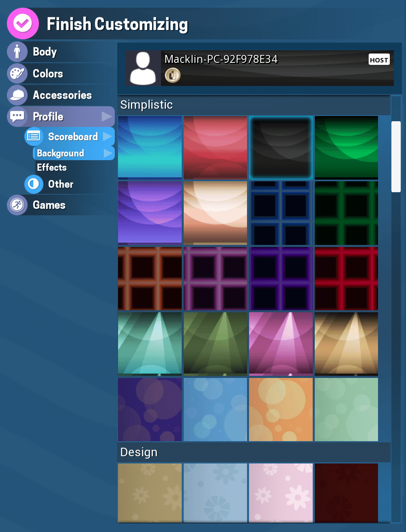Select the black wave background
Viewport: 406px width, 532px height.
coord(281,148)
